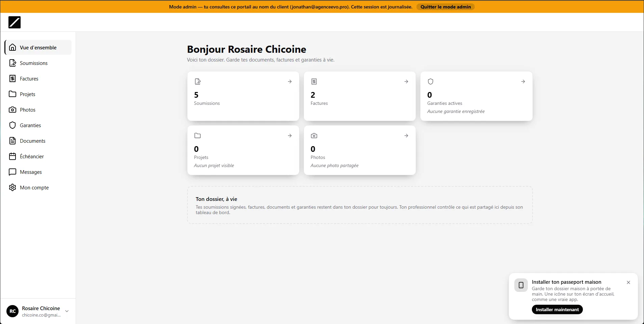Click the Ton dossier, à vie heading
This screenshot has height=324, width=644.
coord(216,199)
